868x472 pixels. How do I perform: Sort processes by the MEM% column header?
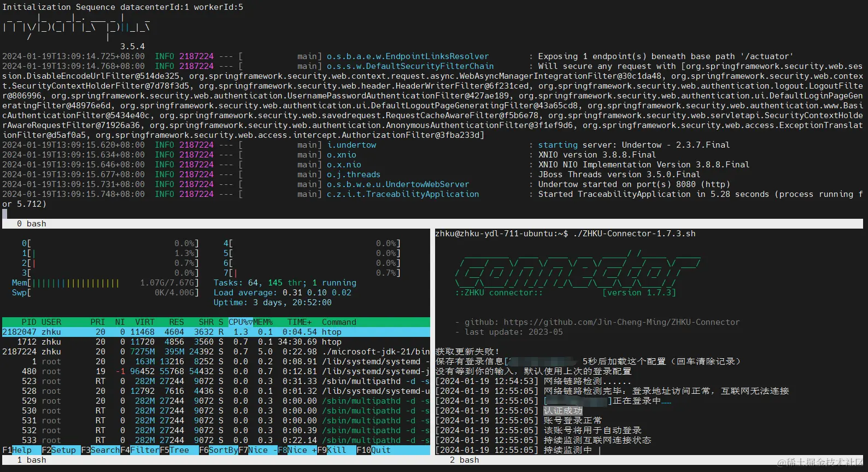pos(263,322)
